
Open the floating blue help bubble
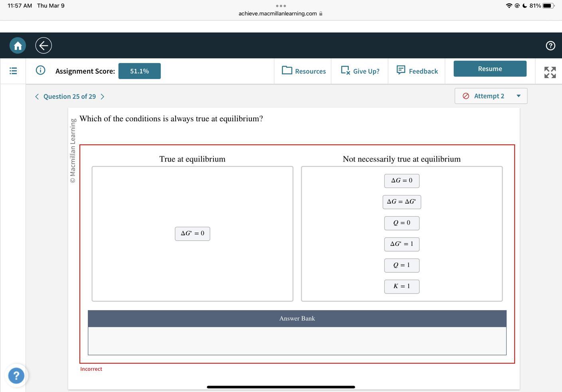[16, 376]
